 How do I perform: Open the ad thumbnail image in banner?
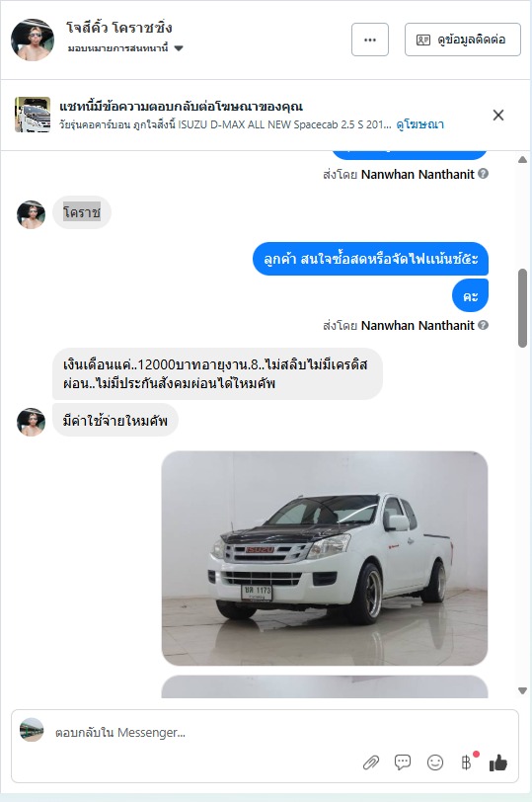pos(33,115)
